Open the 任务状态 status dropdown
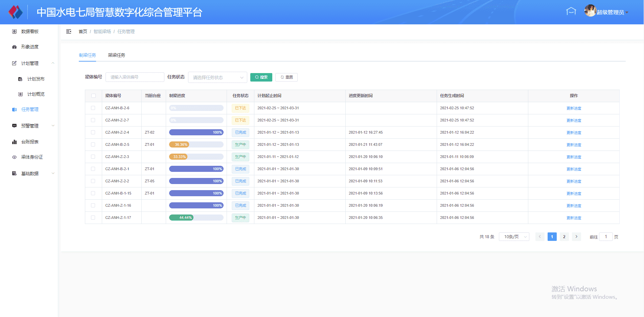The height and width of the screenshot is (317, 644). point(217,77)
